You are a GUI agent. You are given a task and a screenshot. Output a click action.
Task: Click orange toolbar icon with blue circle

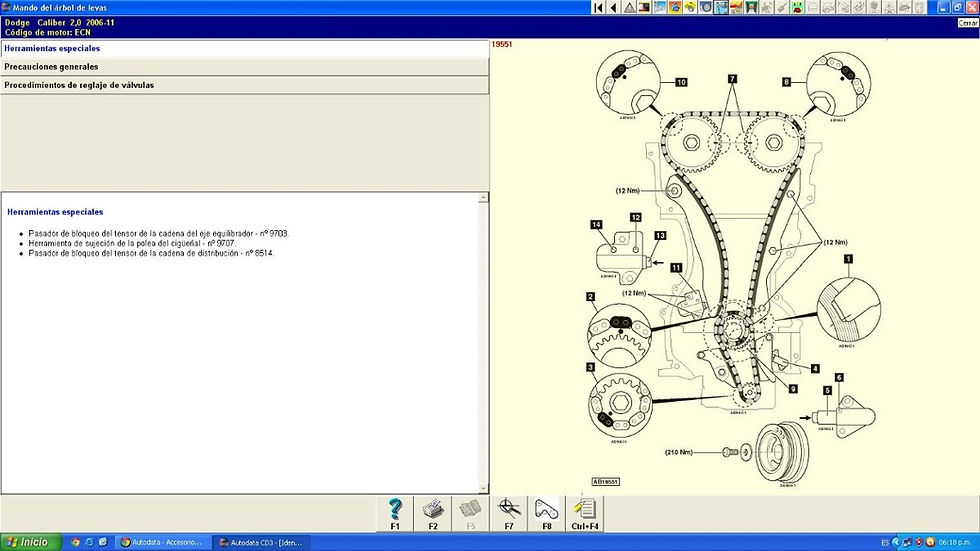click(x=675, y=7)
